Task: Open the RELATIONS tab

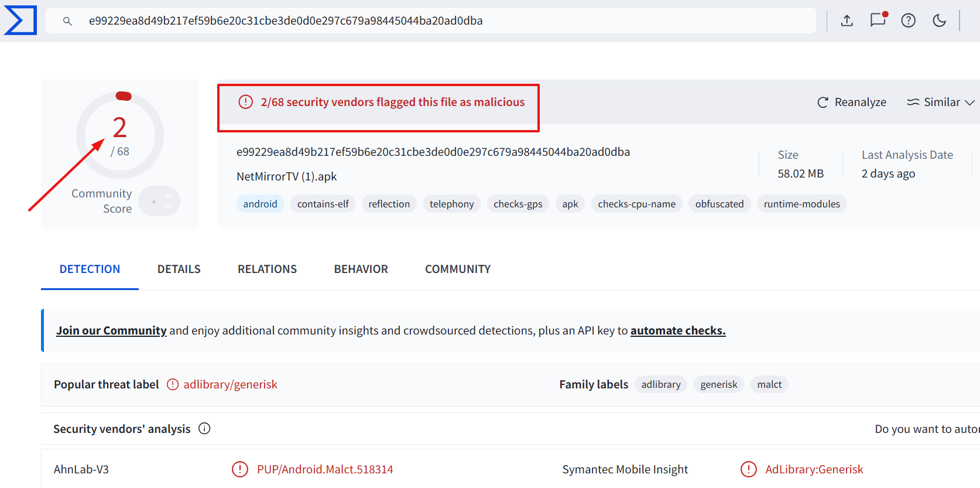Action: [267, 269]
